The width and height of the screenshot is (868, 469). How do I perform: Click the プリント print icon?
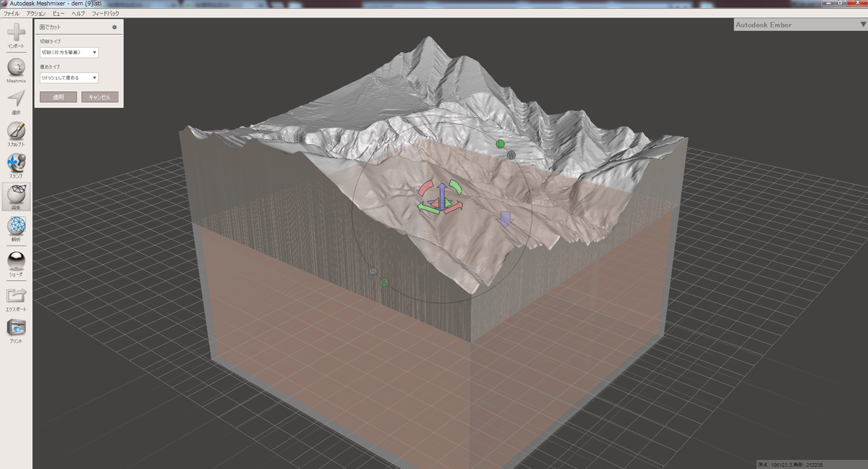pyautogui.click(x=16, y=327)
